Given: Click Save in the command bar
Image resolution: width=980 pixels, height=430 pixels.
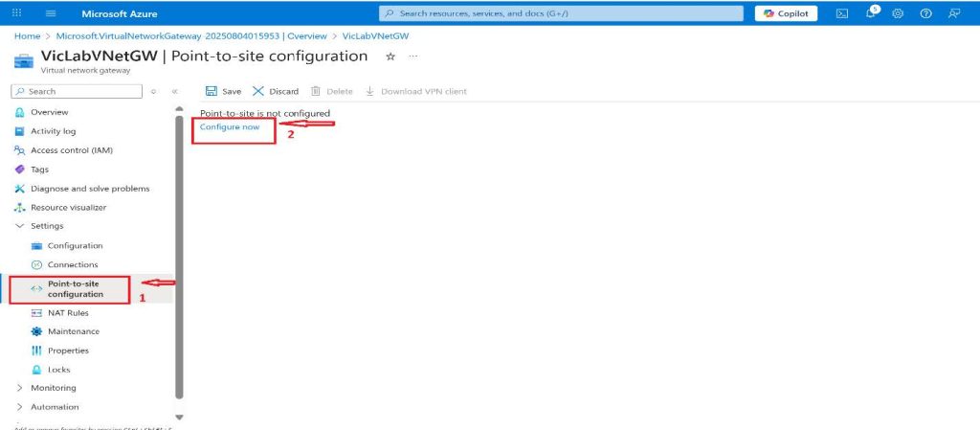Looking at the screenshot, I should coord(223,92).
